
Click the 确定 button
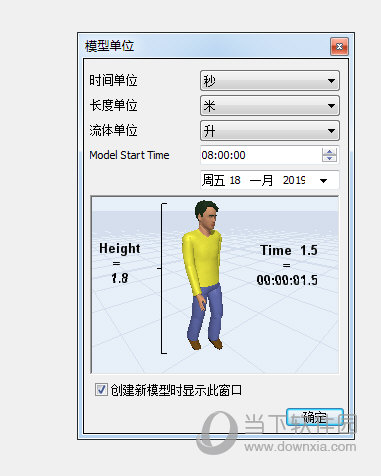pos(315,417)
